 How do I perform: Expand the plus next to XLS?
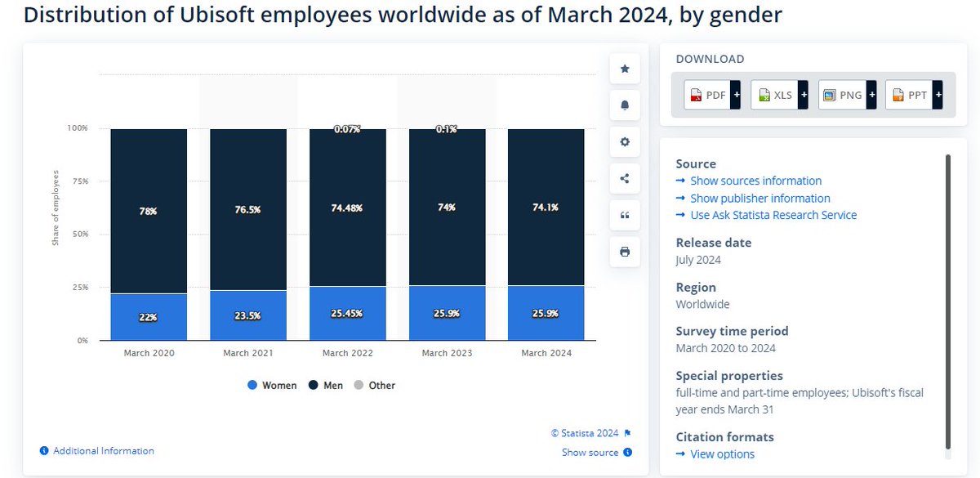click(x=803, y=95)
